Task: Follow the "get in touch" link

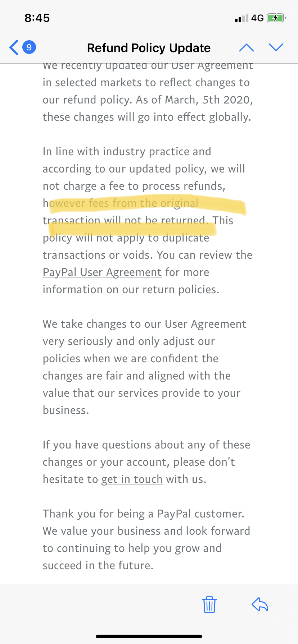Action: (x=132, y=479)
